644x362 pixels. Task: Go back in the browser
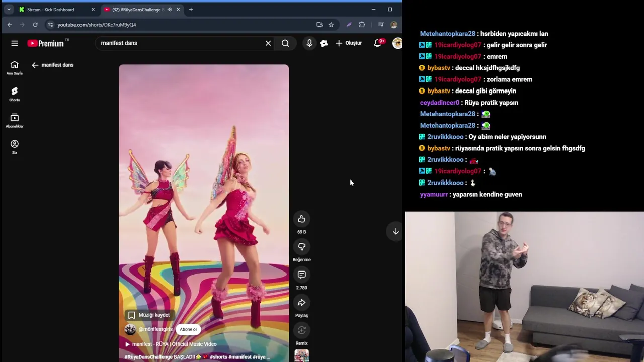10,25
